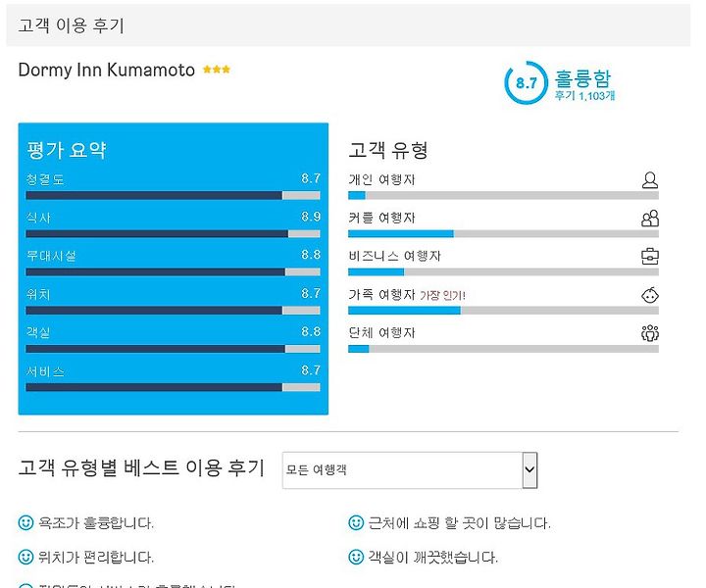Click the business traveler briefcase icon

point(650,257)
